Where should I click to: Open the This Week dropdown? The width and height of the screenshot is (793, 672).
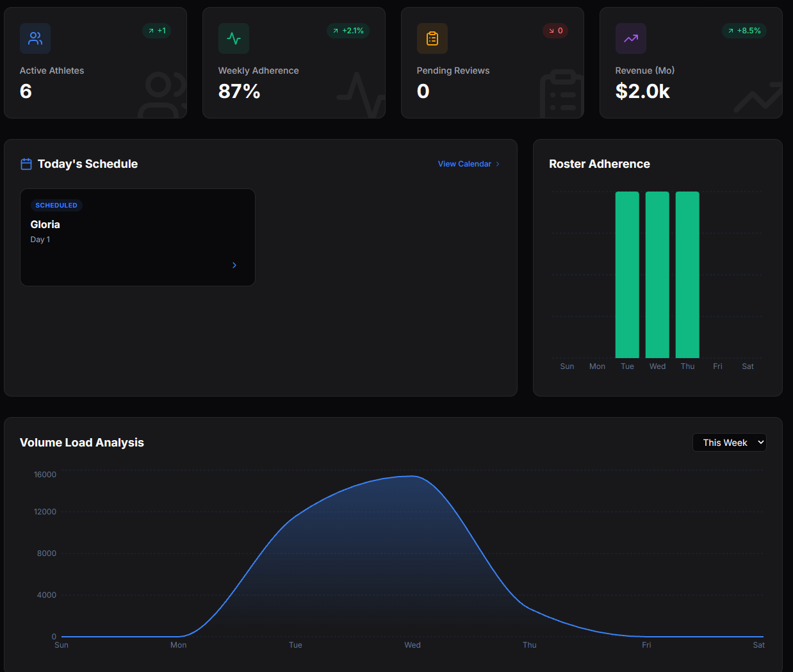click(x=729, y=442)
